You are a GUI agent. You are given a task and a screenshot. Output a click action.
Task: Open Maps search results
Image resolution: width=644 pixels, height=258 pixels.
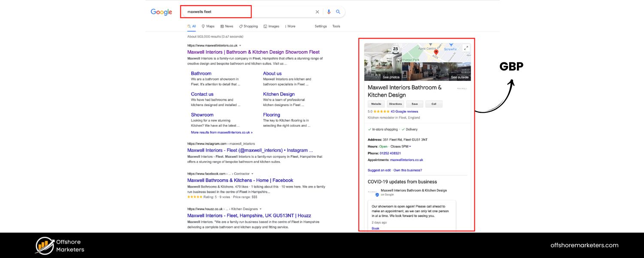tap(208, 26)
